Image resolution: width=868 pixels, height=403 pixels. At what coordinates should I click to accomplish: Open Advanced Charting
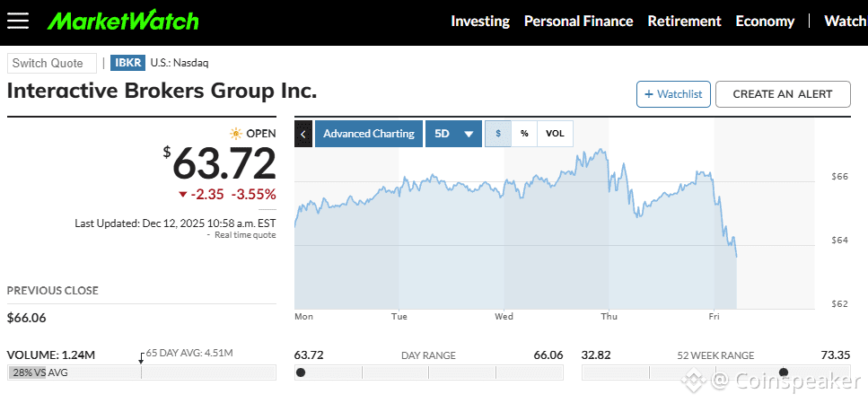[368, 134]
